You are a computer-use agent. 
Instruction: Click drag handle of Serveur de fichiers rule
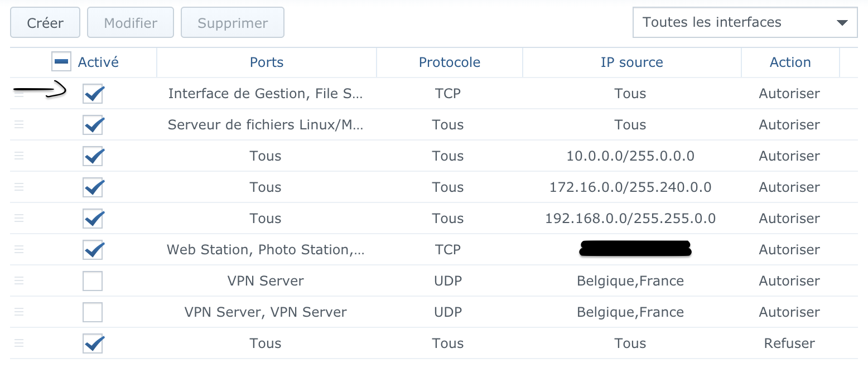pos(19,125)
